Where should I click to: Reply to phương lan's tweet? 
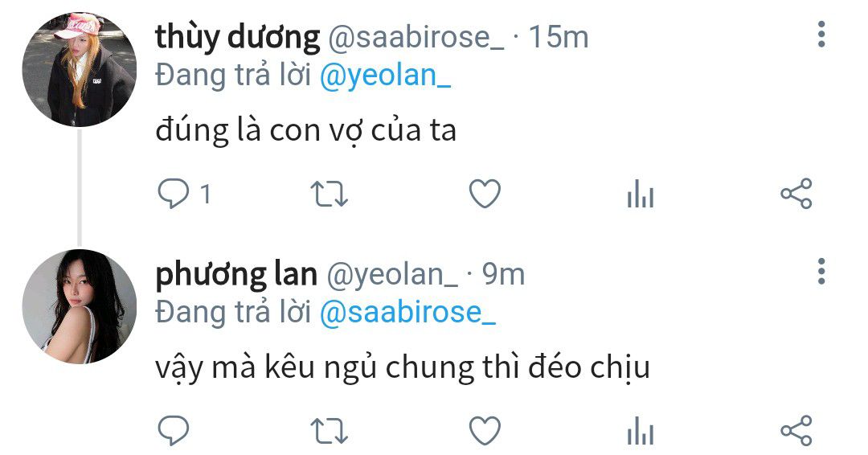click(x=174, y=431)
